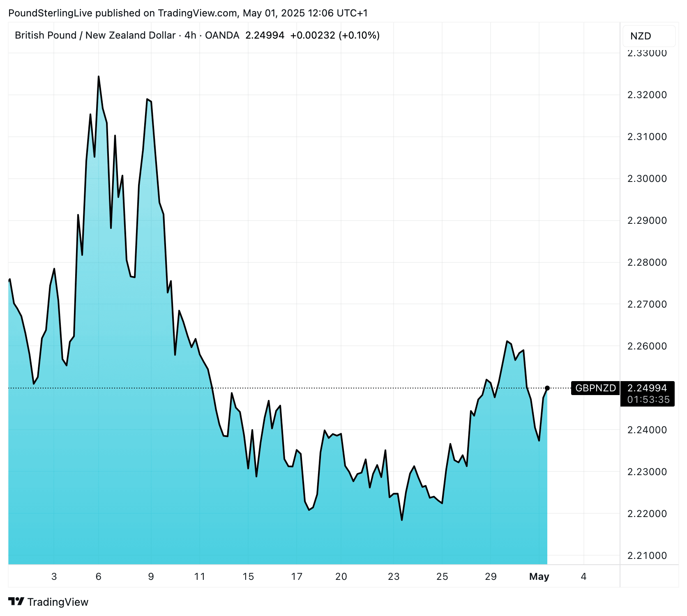This screenshot has height=616, width=687.
Task: Click the 4h interval in the chart title
Action: click(x=190, y=35)
